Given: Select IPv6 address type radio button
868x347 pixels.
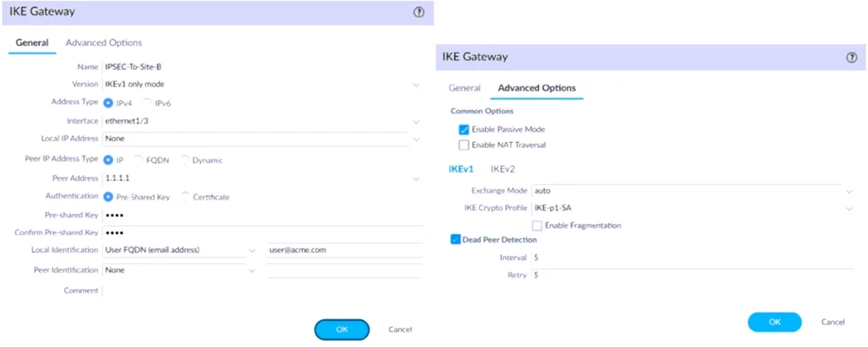Looking at the screenshot, I should click(x=147, y=103).
